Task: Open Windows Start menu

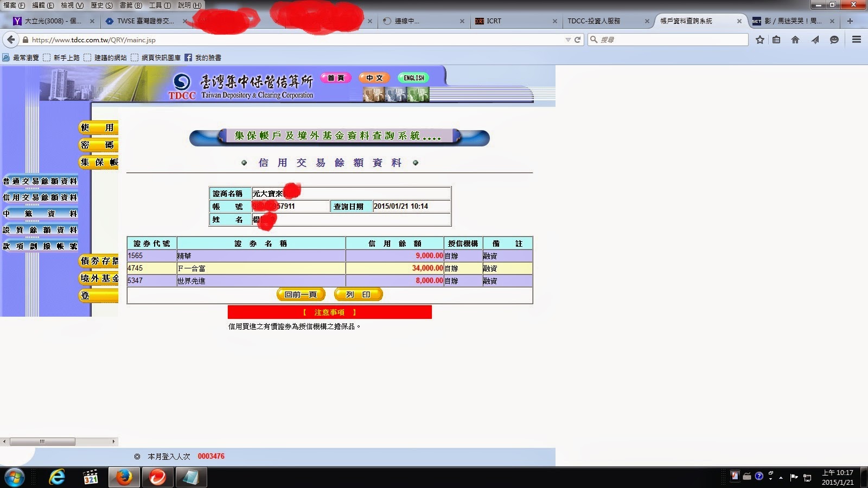Action: point(15,478)
